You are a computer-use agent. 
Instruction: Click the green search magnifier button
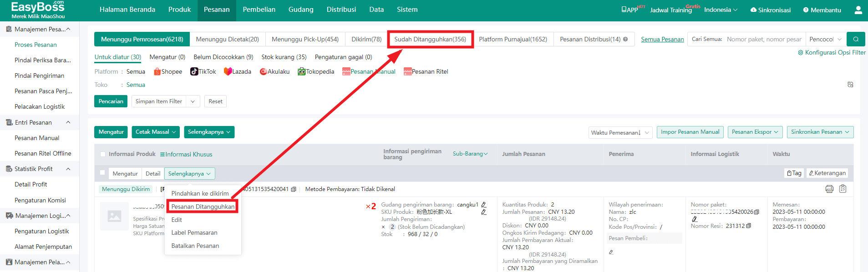click(x=856, y=39)
